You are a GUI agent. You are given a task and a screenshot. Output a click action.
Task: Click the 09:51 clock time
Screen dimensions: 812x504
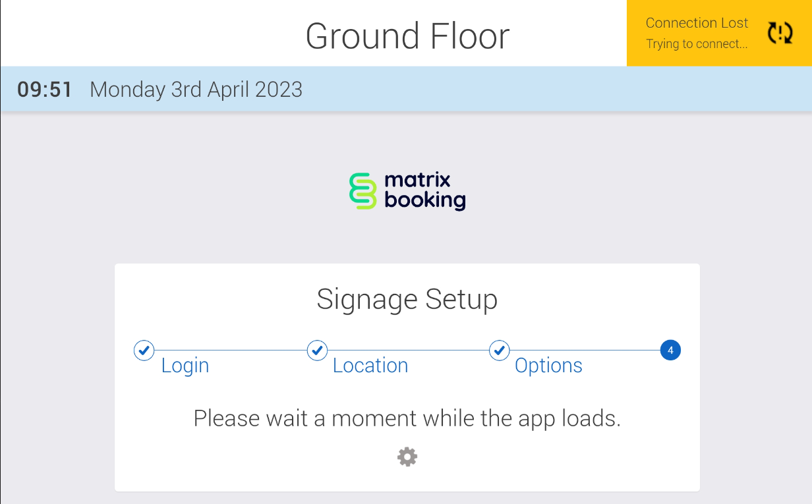click(45, 90)
